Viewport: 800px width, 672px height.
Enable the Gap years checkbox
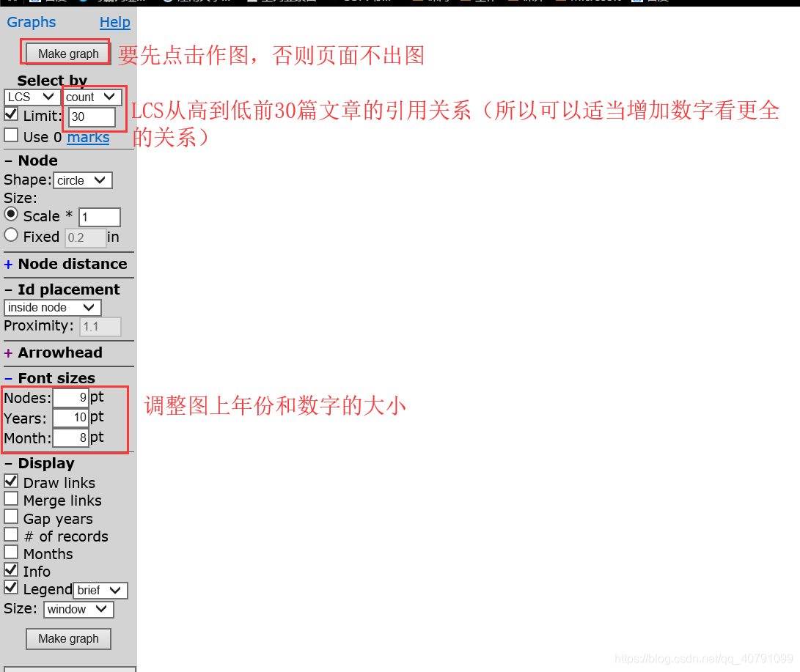pyautogui.click(x=10, y=517)
